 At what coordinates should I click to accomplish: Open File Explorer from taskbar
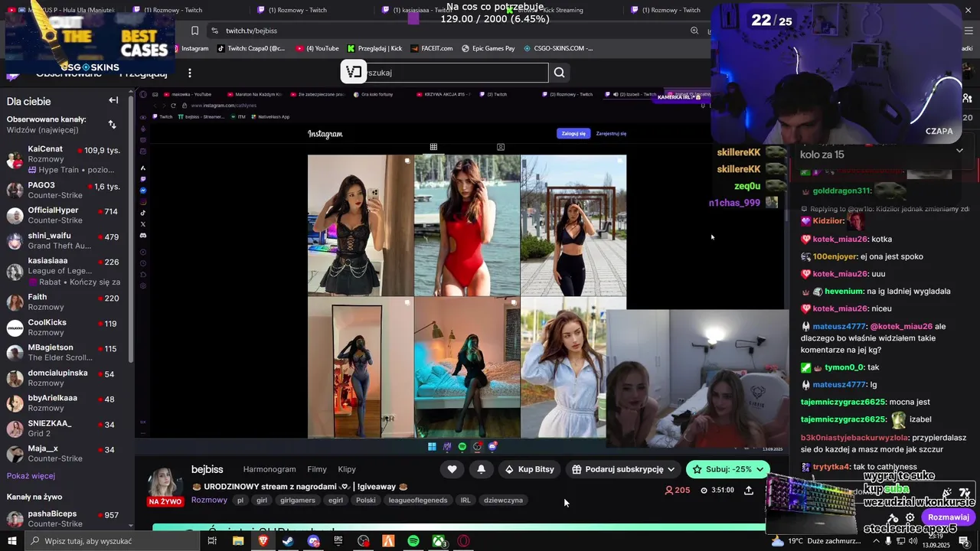click(238, 541)
